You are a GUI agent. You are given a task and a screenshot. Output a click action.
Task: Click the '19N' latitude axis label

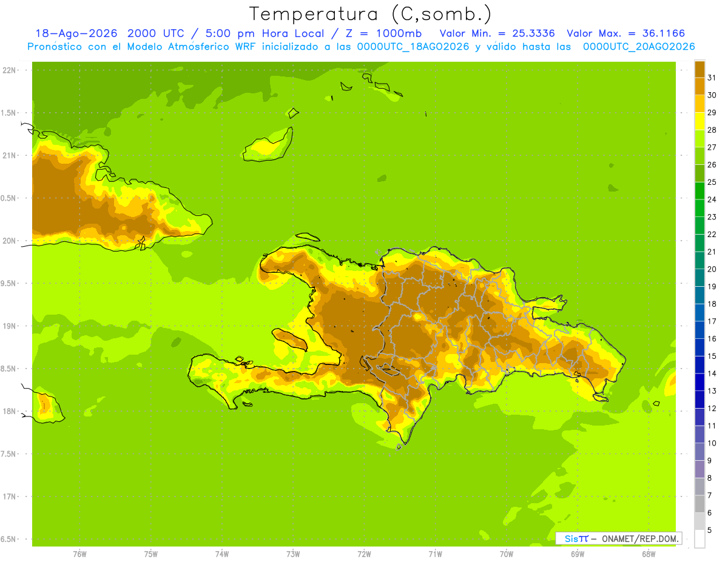pyautogui.click(x=10, y=326)
